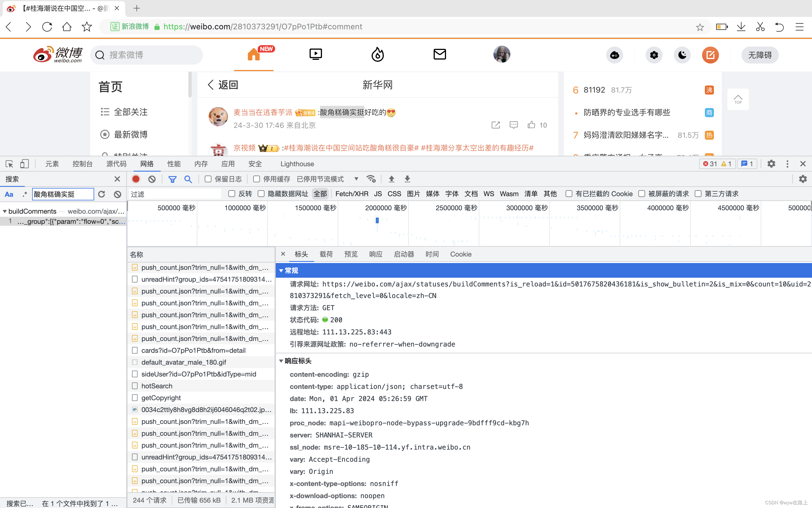This screenshot has height=508, width=812.
Task: Toggle the 反转 filter checkbox
Action: [x=231, y=194]
